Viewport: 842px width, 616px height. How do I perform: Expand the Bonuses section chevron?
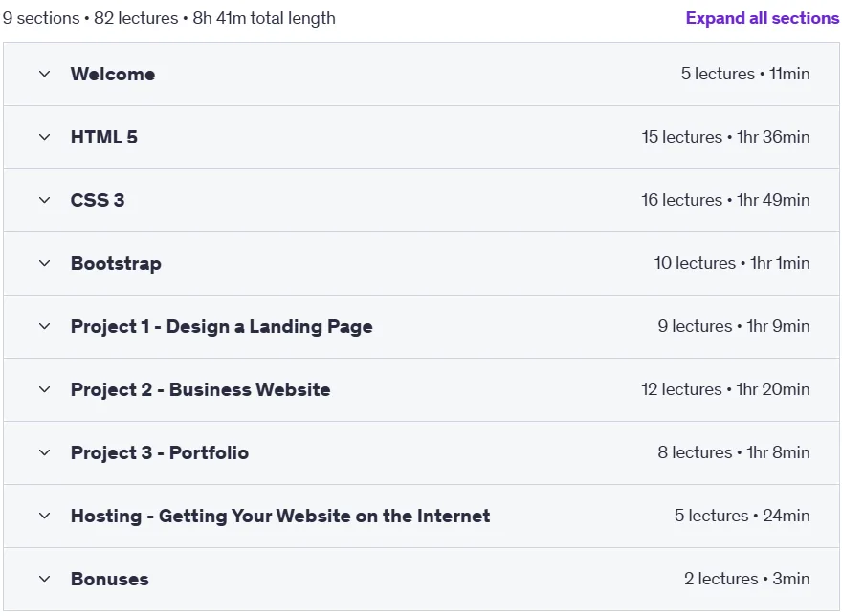point(45,579)
